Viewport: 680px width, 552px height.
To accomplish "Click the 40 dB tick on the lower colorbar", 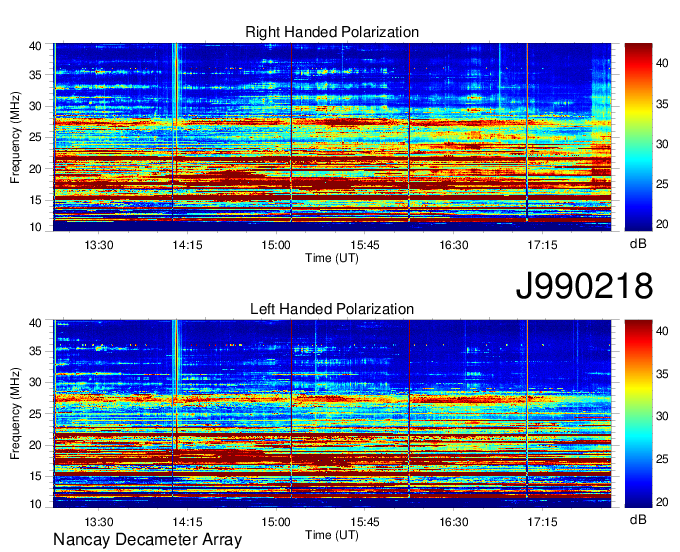I will (662, 331).
